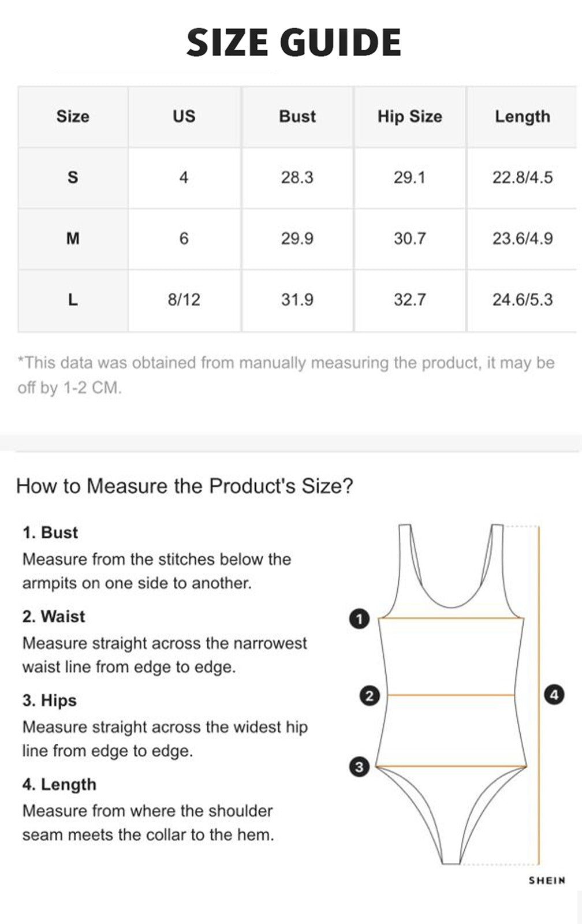Click the number 3 hips marker
582x924 pixels.
click(x=359, y=767)
